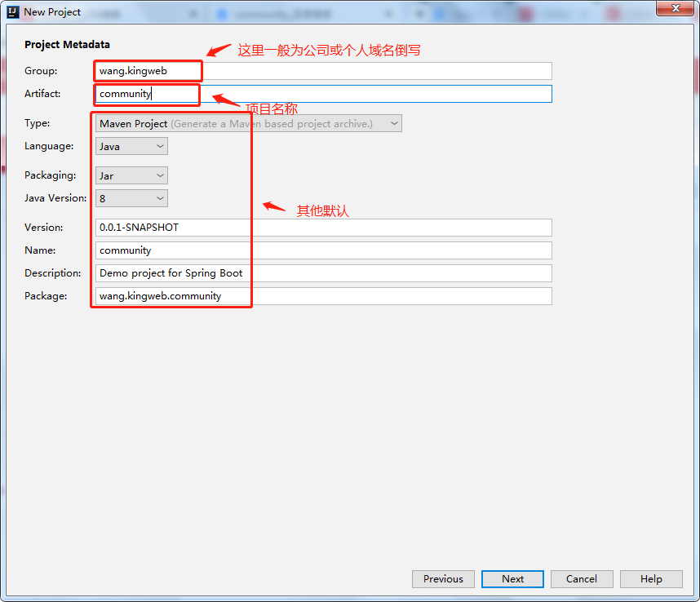Click the Description: label

[53, 273]
